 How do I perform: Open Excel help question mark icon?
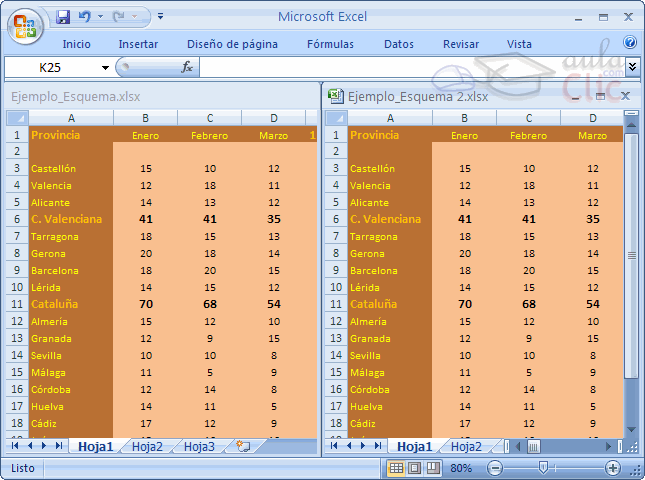pos(630,43)
